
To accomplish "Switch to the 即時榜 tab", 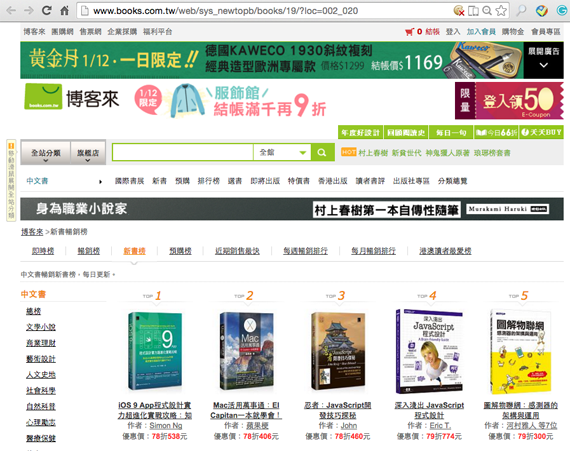I will [43, 251].
